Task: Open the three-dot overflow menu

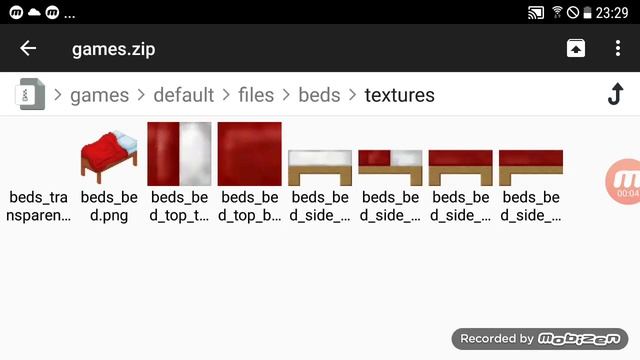Action: (x=618, y=48)
